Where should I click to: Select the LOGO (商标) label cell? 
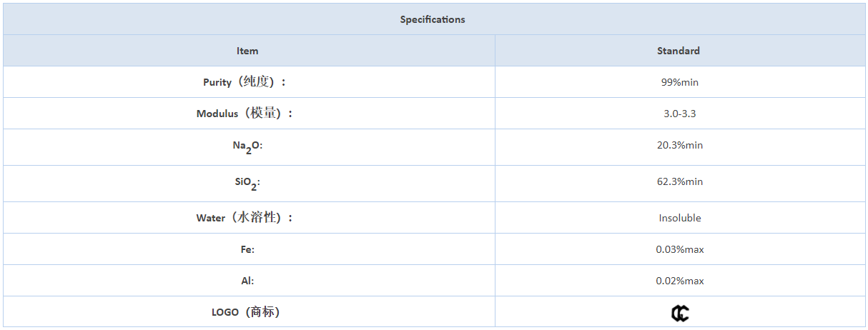(247, 312)
